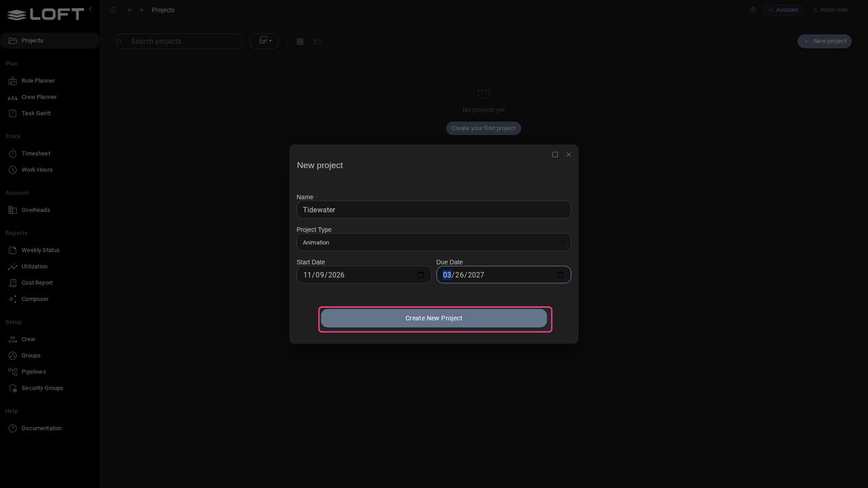This screenshot has height=488, width=868.
Task: Click the LOFT logo
Action: click(x=45, y=14)
